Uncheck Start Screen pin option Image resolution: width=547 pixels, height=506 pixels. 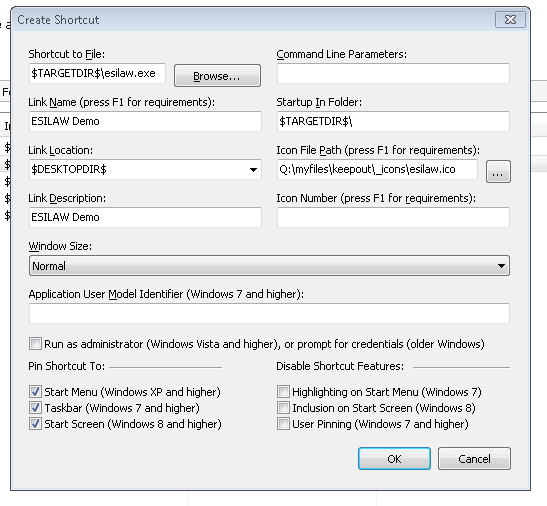tap(35, 424)
